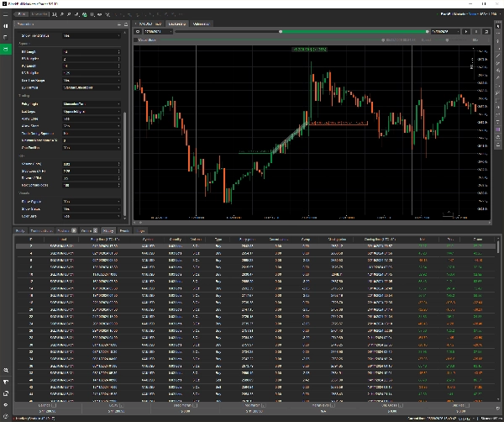Click the icon directly below the purple toolbar icon
Screen dimensions: 504x422
coord(498,137)
